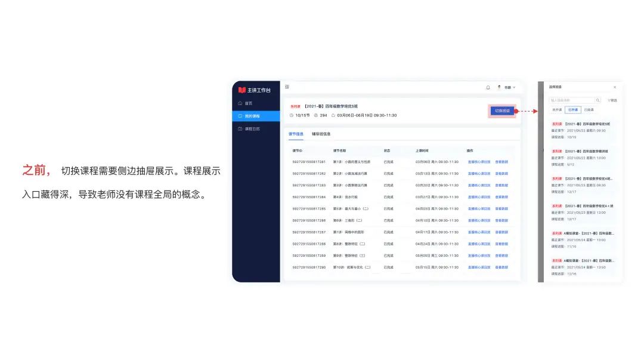
Task: Open notifications via the bell icon
Action: click(488, 87)
